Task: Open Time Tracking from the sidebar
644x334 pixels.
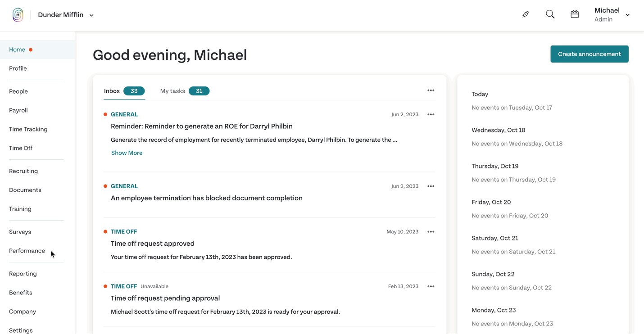Action: (28, 129)
